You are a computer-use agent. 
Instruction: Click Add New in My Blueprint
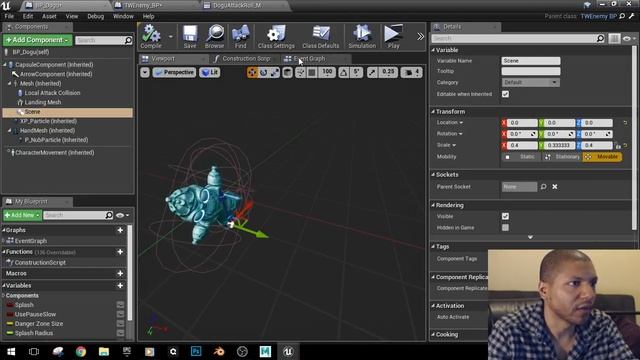[x=22, y=215]
